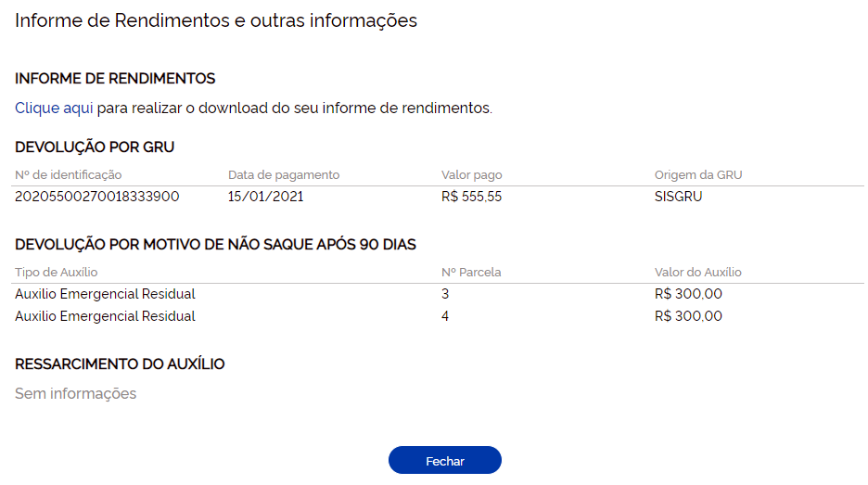Click the "Sem informações" text under Ressarcimento
The width and height of the screenshot is (868, 485).
(76, 394)
